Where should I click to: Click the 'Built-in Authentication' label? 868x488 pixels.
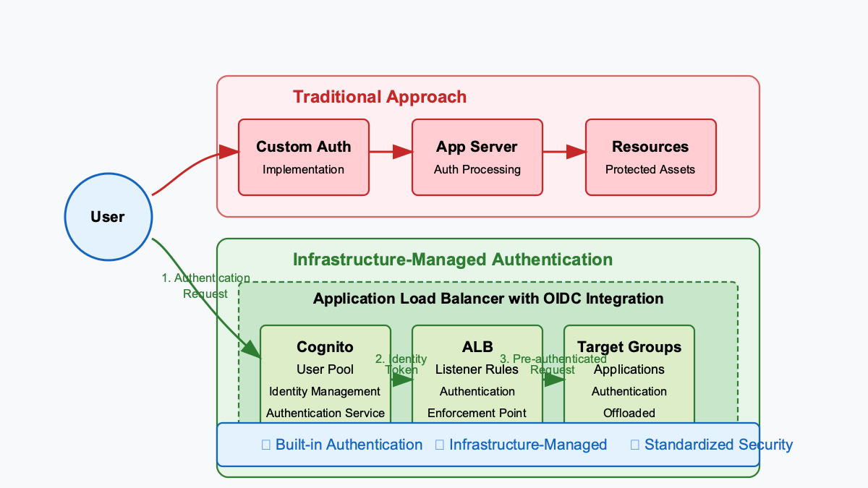349,445
